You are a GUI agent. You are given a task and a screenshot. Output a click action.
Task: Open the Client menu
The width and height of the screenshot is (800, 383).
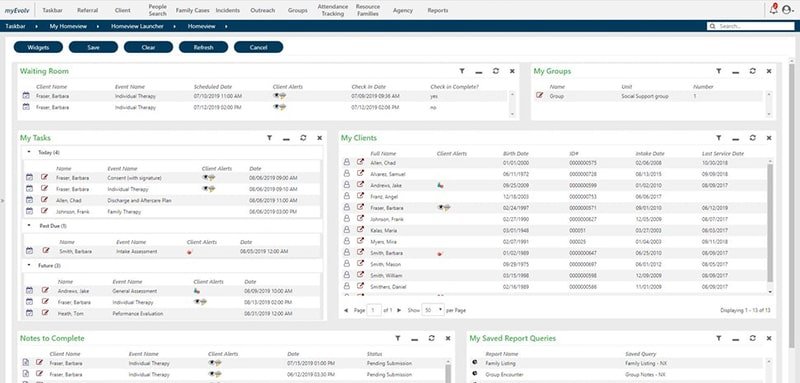click(x=123, y=10)
